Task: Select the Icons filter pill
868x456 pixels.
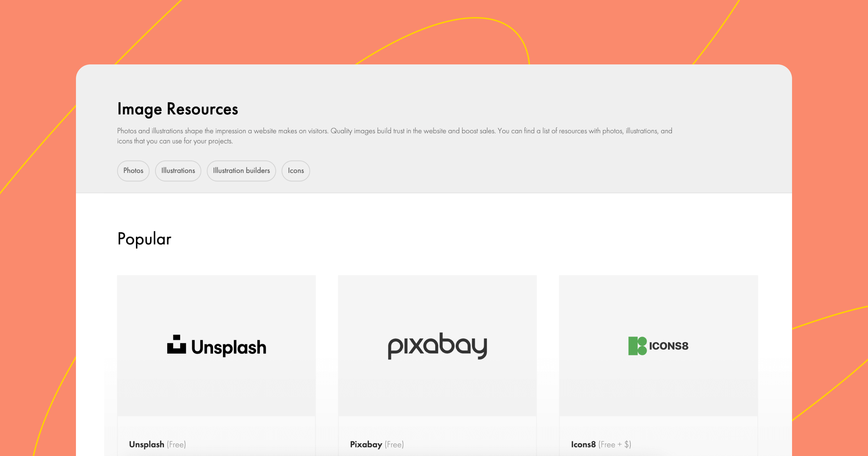Action: (295, 171)
